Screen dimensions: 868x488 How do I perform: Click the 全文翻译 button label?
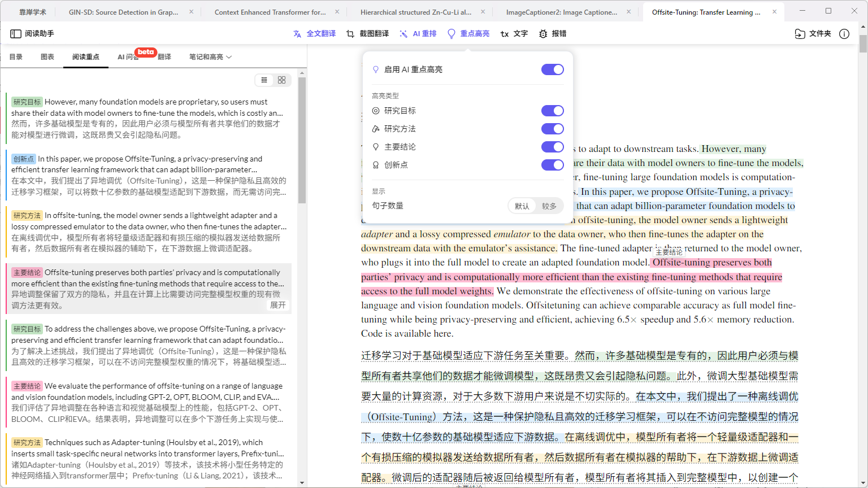(321, 34)
